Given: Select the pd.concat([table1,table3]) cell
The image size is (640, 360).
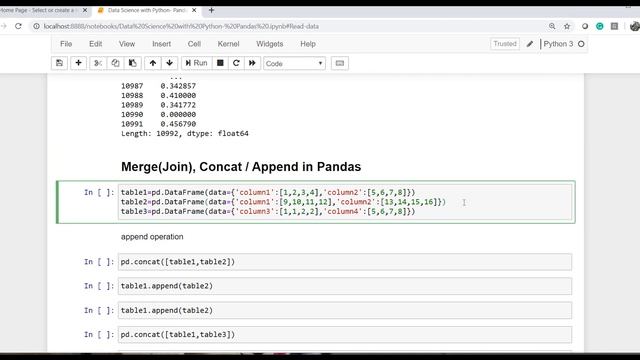Looking at the screenshot, I should (345, 335).
